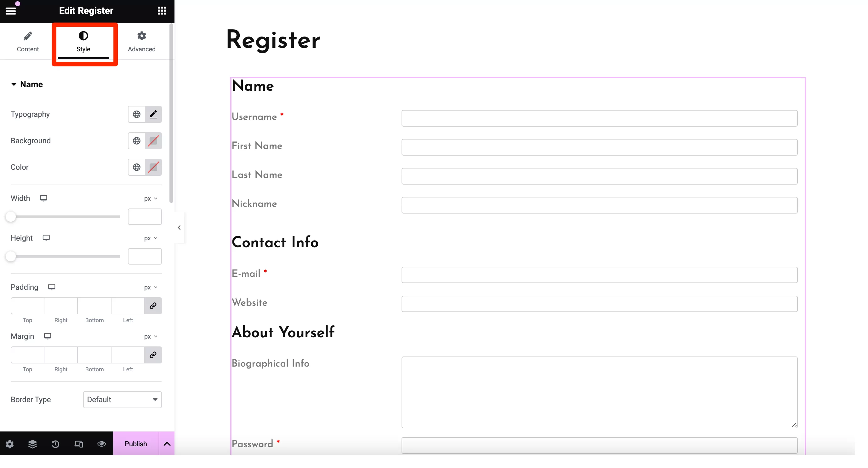Click the typography global/link icon
868x468 pixels.
[137, 114]
